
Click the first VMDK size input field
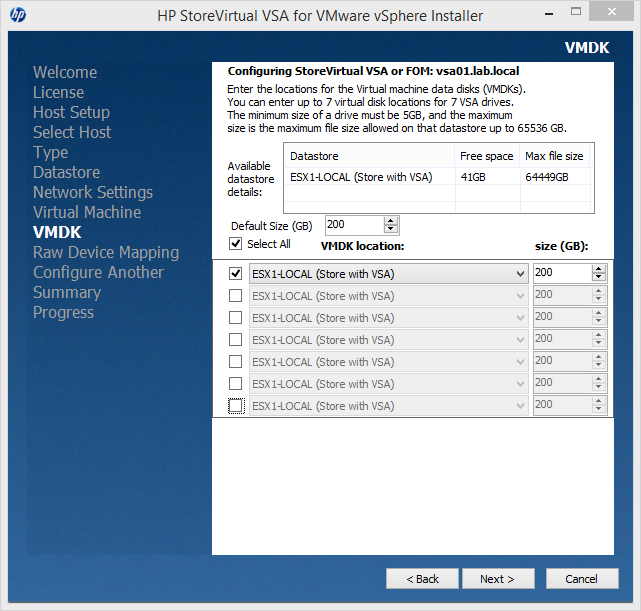pos(562,273)
